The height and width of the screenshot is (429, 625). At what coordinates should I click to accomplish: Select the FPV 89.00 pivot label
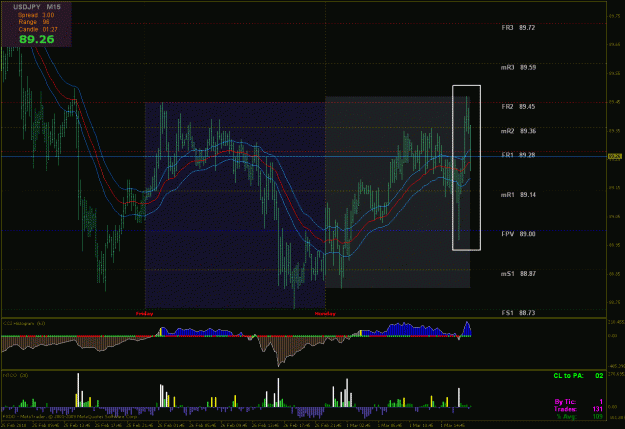518,234
